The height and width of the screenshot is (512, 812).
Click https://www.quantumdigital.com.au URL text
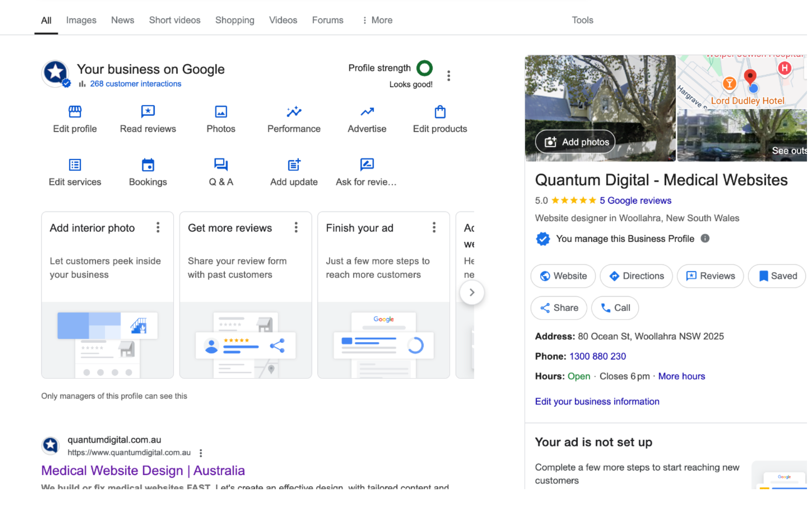pyautogui.click(x=129, y=453)
